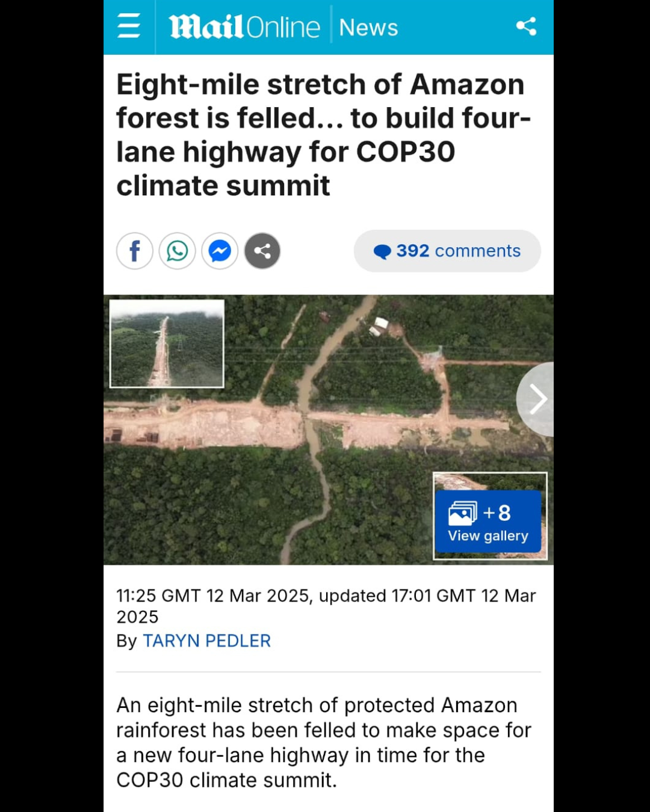Tap the header share icon
This screenshot has width=650, height=812.
point(526,26)
